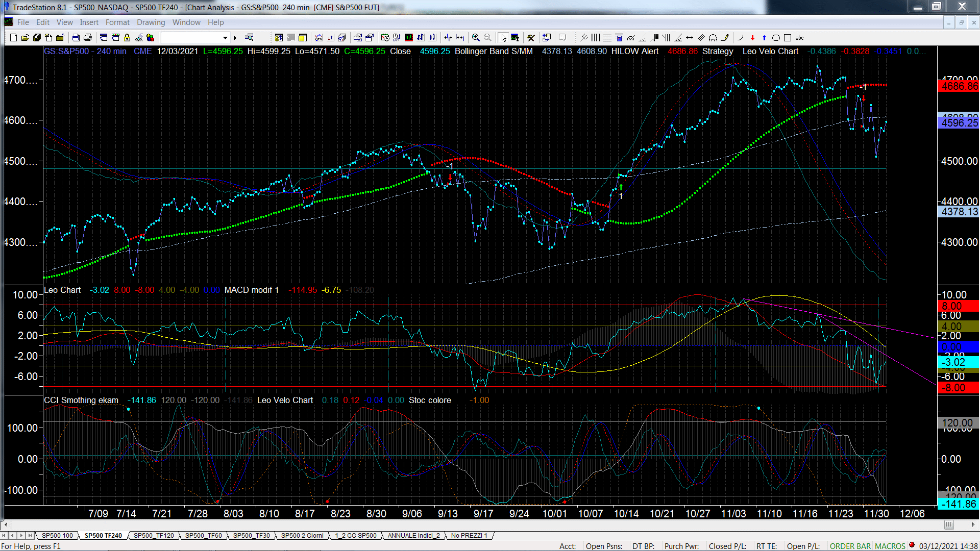Open the Format menu
This screenshot has height=551, width=980.
117,22
